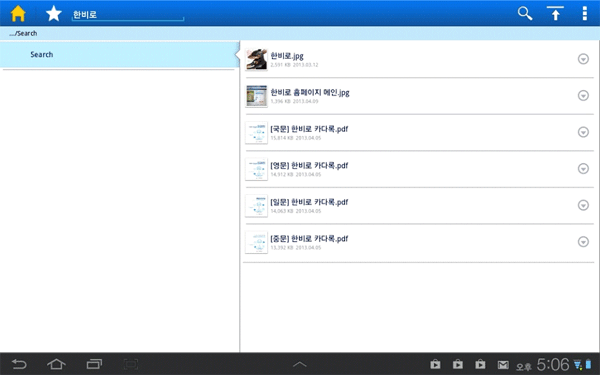Tap the screenshot capture icon in system bar
Image resolution: width=600 pixels, height=375 pixels.
(x=130, y=364)
